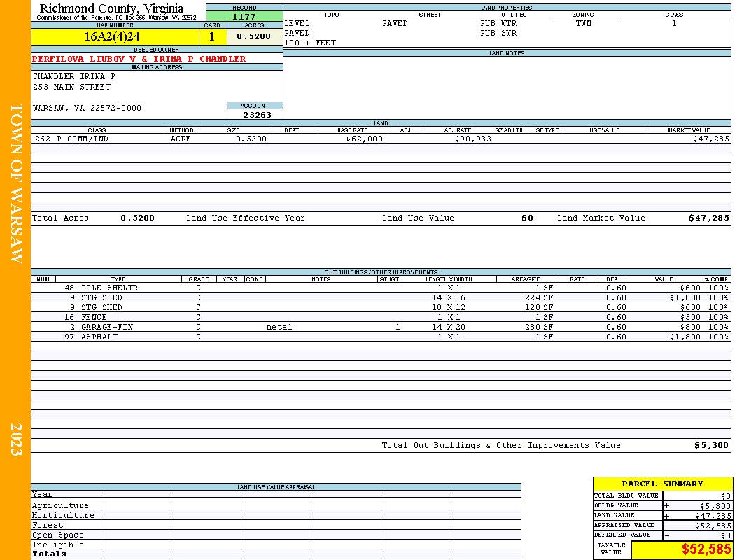Screen dimensions: 735x560
Task: Click Ineligible row label
Action: pyautogui.click(x=57, y=545)
